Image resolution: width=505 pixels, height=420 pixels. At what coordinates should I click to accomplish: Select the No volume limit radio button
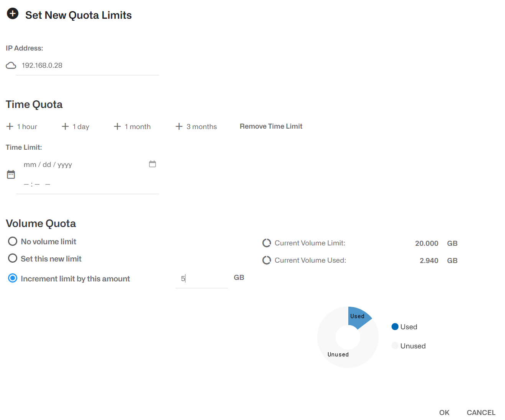(13, 241)
